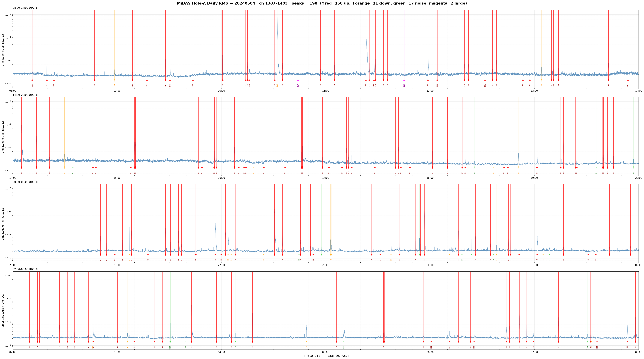Image resolution: width=644 pixels, height=359 pixels.
Task: Click the peak number label "162"
Action: coord(117,347)
